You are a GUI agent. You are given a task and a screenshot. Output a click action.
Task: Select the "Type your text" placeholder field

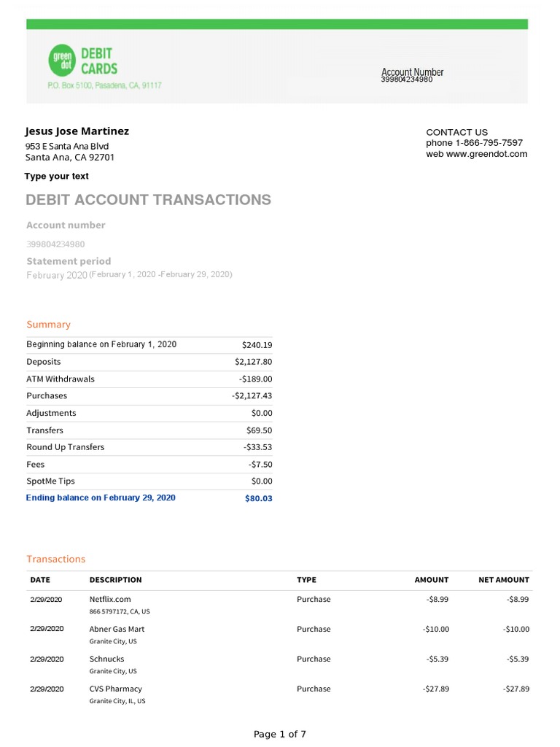57,177
